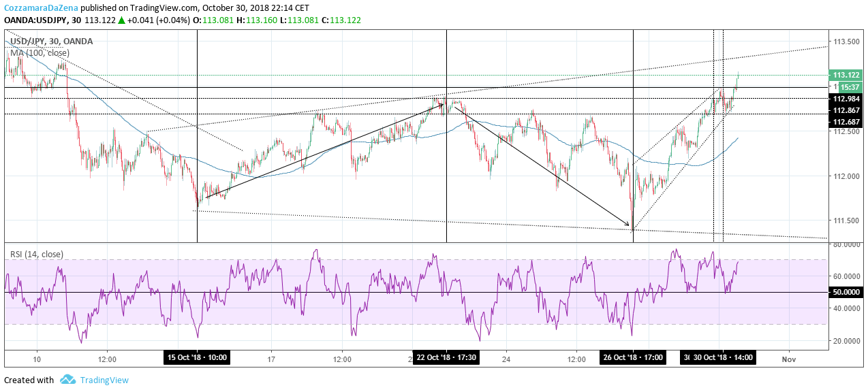Select the RSI (14, close) indicator label
This screenshot has height=392, width=868.
coord(37,254)
